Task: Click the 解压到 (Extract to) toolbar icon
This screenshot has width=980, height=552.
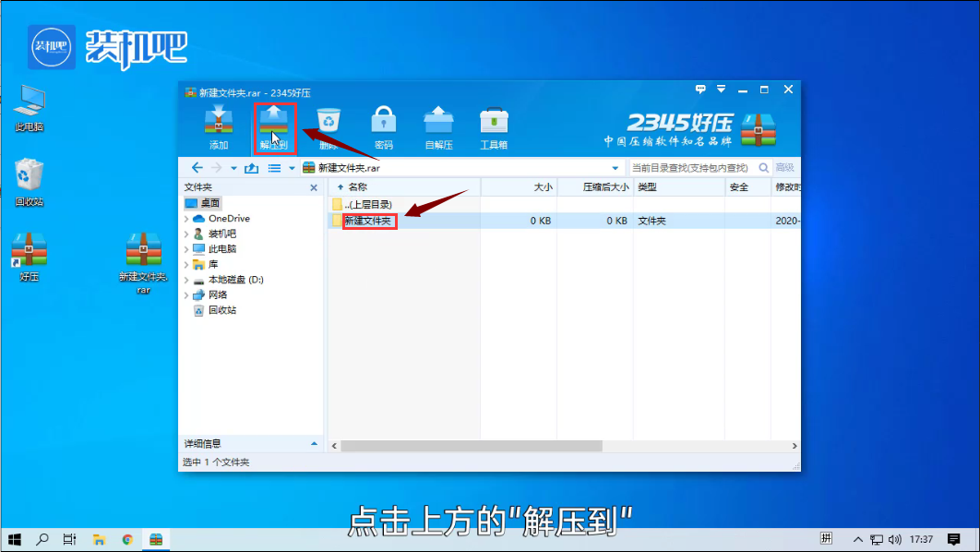Action: (274, 128)
